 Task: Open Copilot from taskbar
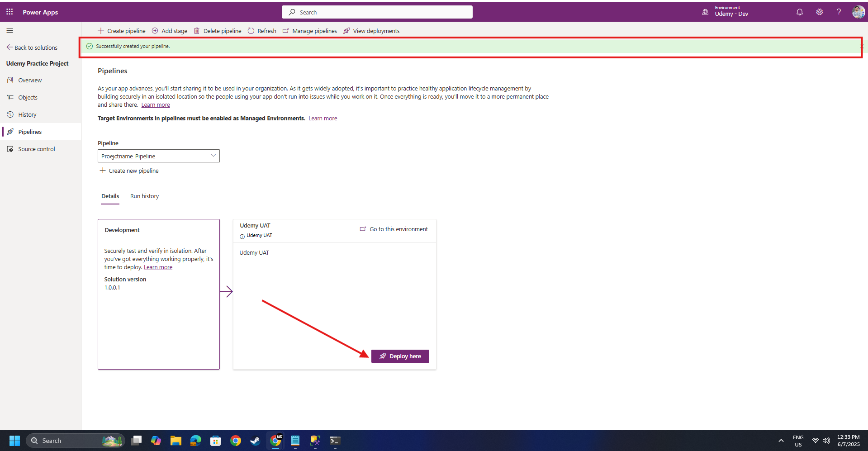(x=156, y=441)
